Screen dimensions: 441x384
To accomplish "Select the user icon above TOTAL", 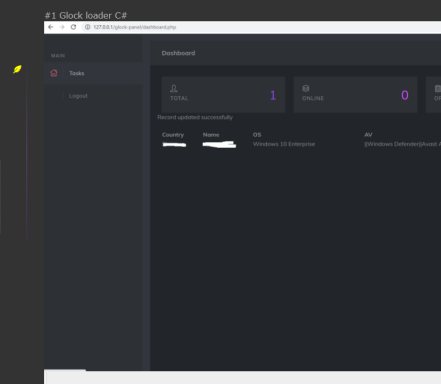I will [174, 88].
